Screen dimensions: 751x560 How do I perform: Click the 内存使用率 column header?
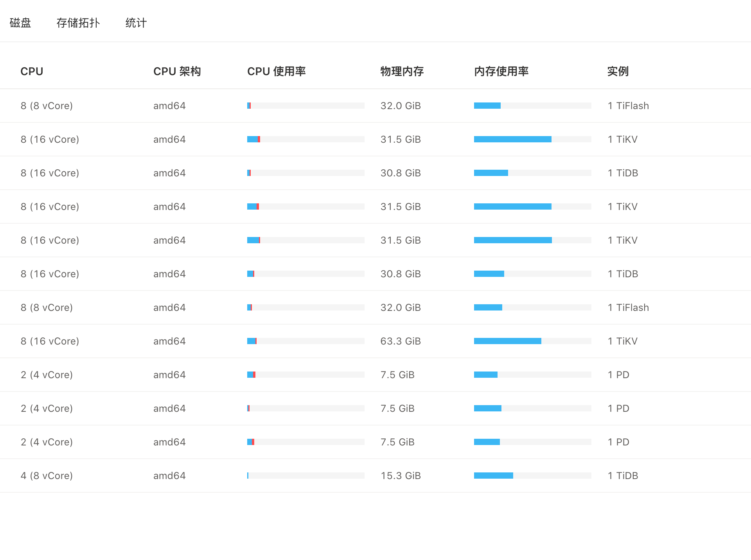point(501,71)
